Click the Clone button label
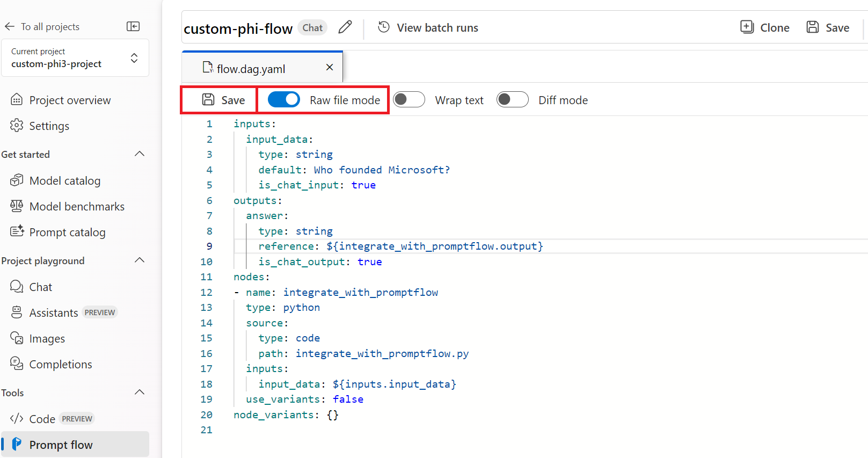The image size is (868, 458). [775, 27]
